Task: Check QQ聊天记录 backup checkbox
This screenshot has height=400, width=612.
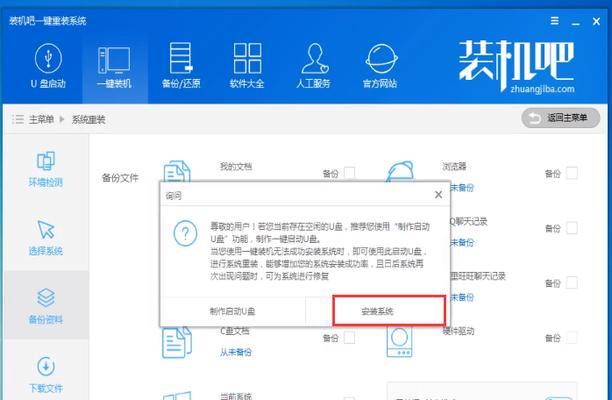Action: pos(572,228)
